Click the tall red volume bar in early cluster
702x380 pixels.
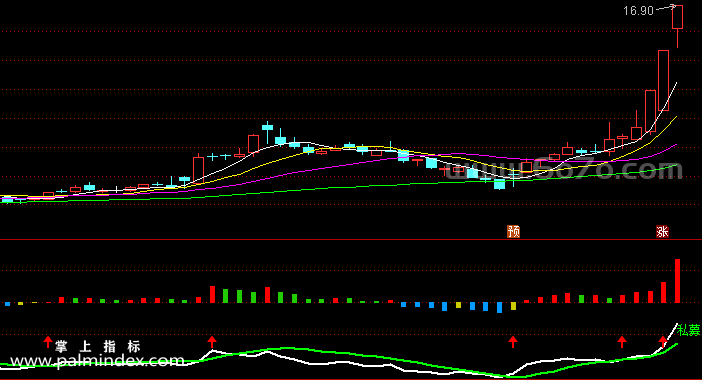click(x=212, y=295)
